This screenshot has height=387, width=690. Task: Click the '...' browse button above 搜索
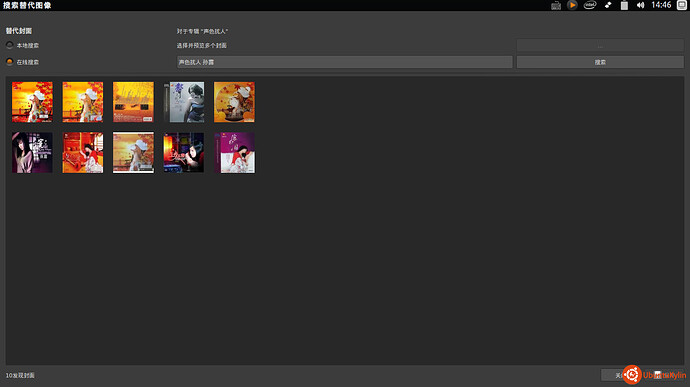(600, 45)
